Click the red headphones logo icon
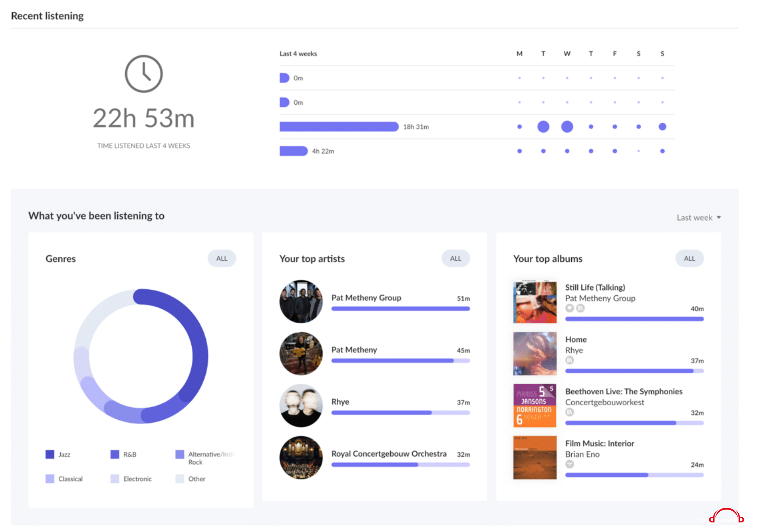 [726, 516]
